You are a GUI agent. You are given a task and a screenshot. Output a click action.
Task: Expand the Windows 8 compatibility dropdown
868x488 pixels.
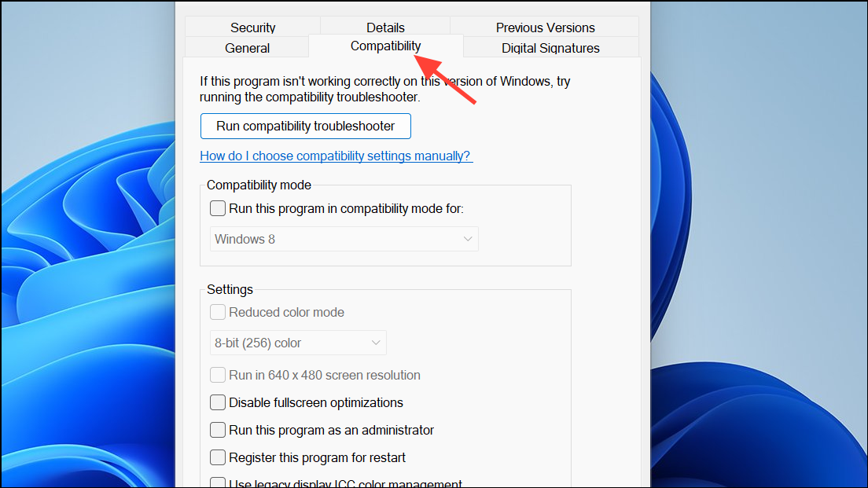coord(344,239)
